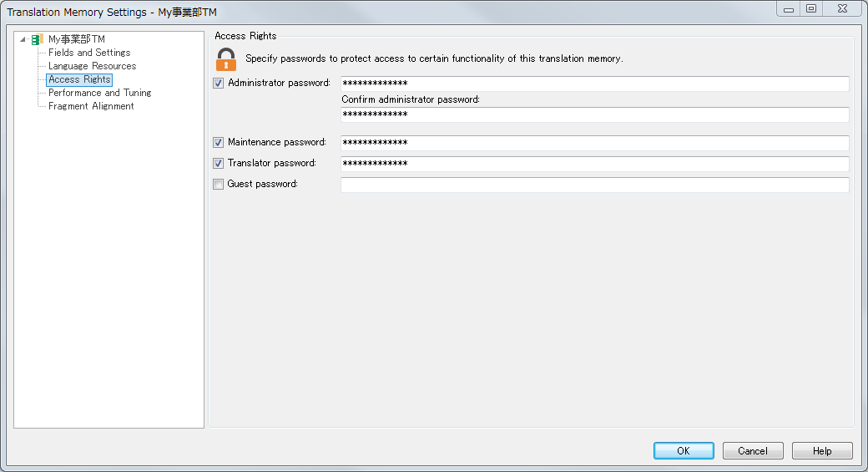Click the orange padlock icon

point(226,59)
